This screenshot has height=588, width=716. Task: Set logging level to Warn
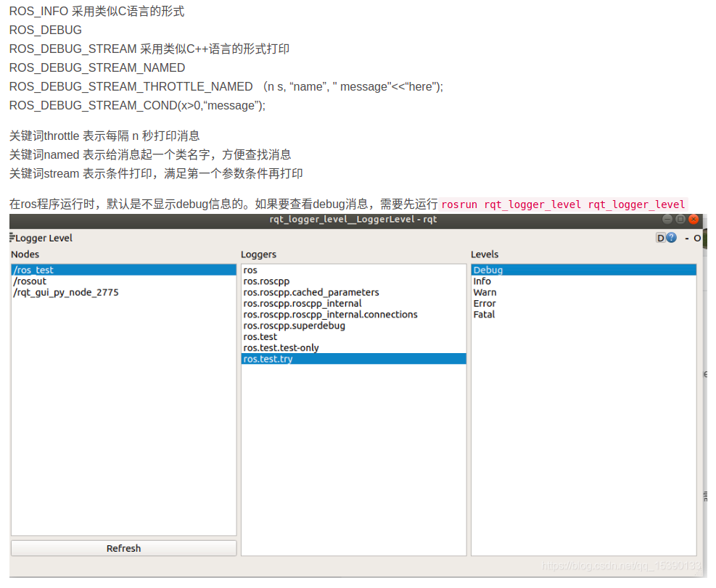[484, 292]
